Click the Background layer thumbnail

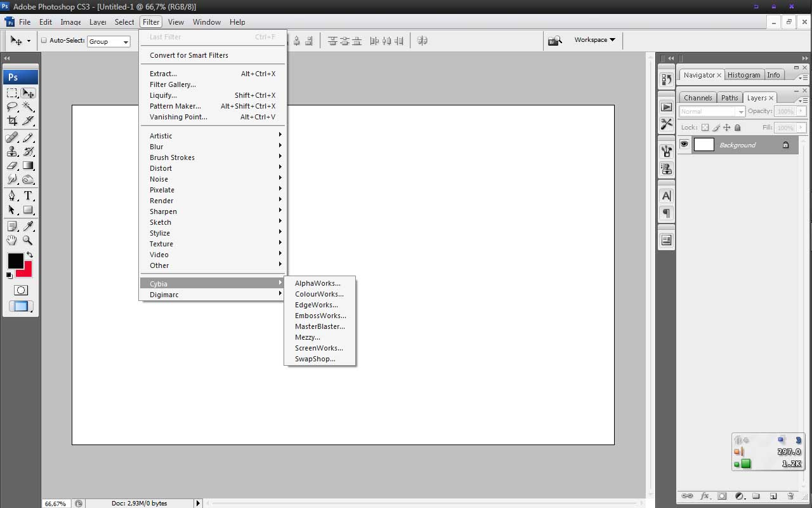704,144
